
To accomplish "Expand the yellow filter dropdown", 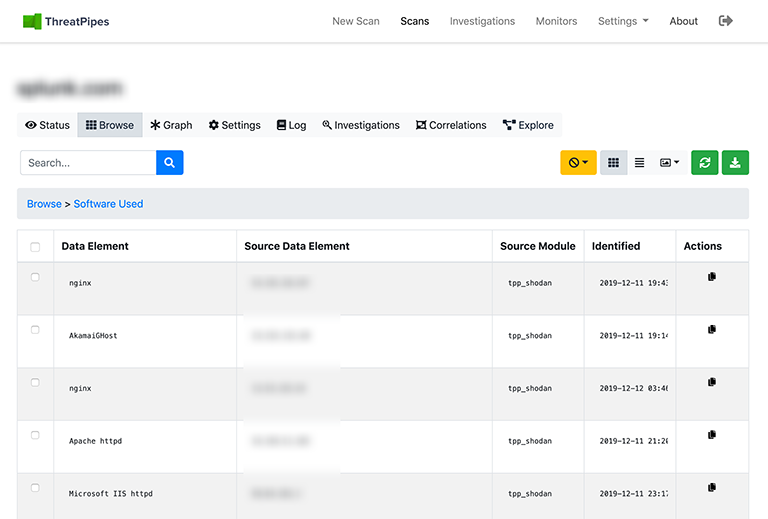I will [x=578, y=163].
